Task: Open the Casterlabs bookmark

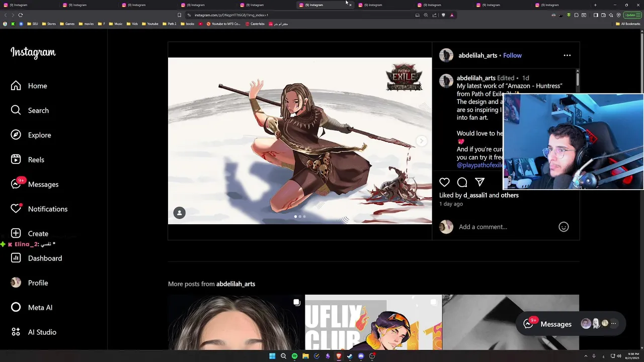Action: click(x=255, y=24)
